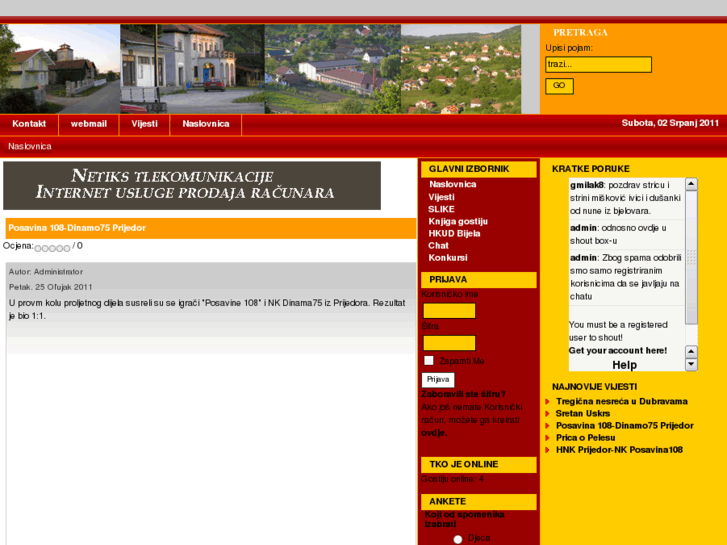Open SLIKE in the main menu
Image resolution: width=727 pixels, height=545 pixels.
tap(441, 209)
